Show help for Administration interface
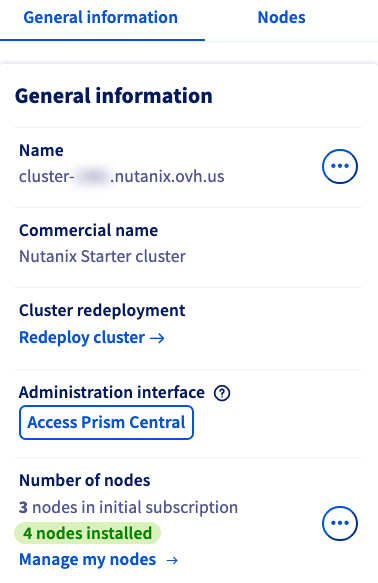 click(222, 393)
